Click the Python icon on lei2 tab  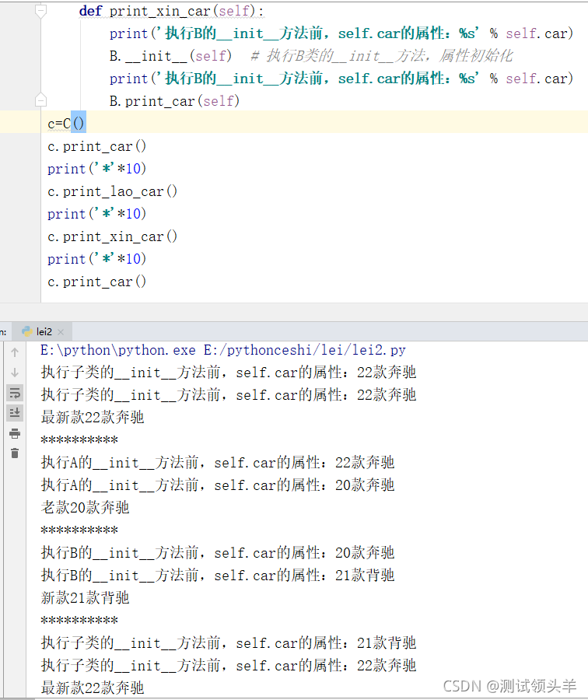(26, 331)
